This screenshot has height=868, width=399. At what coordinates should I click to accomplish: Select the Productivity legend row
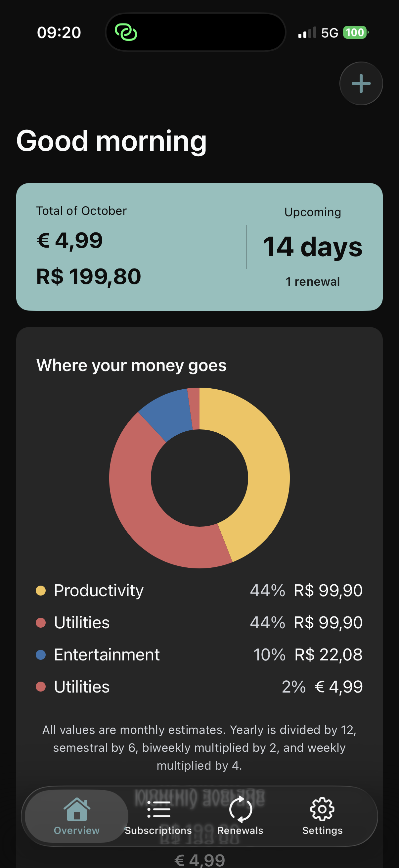point(199,590)
